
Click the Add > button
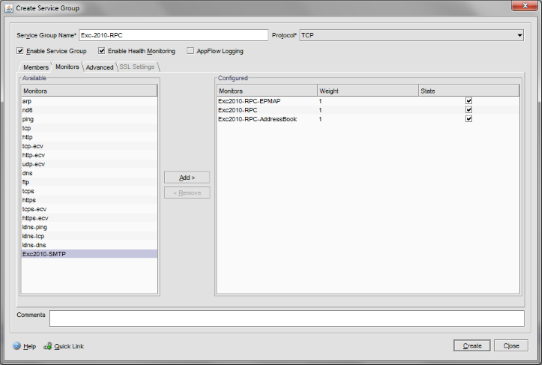click(x=187, y=177)
